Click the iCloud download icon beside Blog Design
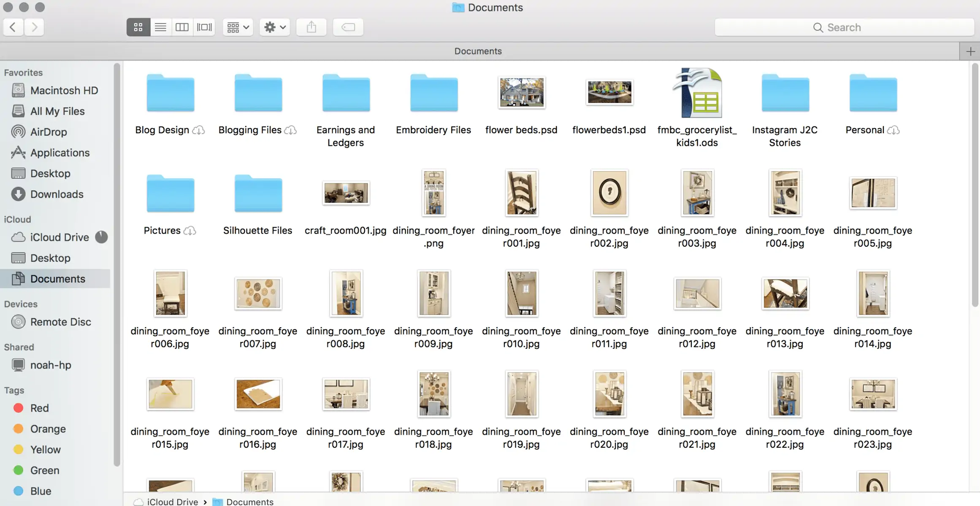This screenshot has width=980, height=506. (198, 130)
